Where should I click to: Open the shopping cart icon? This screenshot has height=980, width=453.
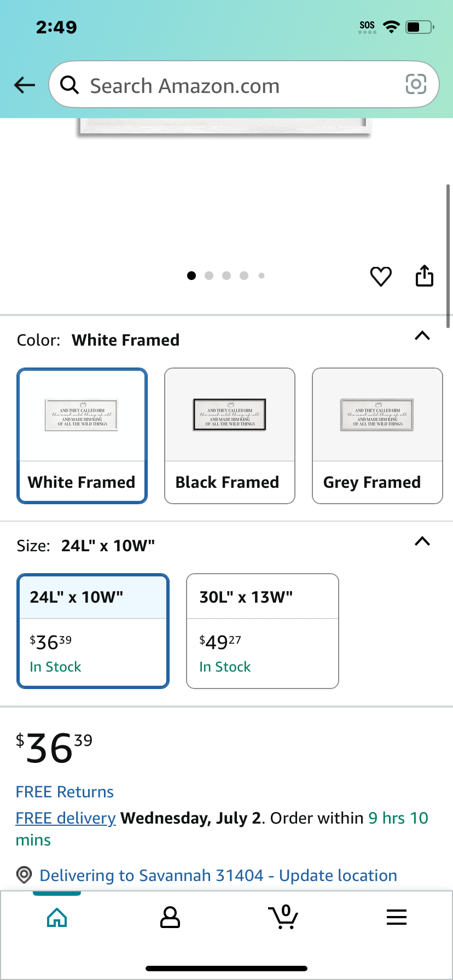[x=283, y=917]
